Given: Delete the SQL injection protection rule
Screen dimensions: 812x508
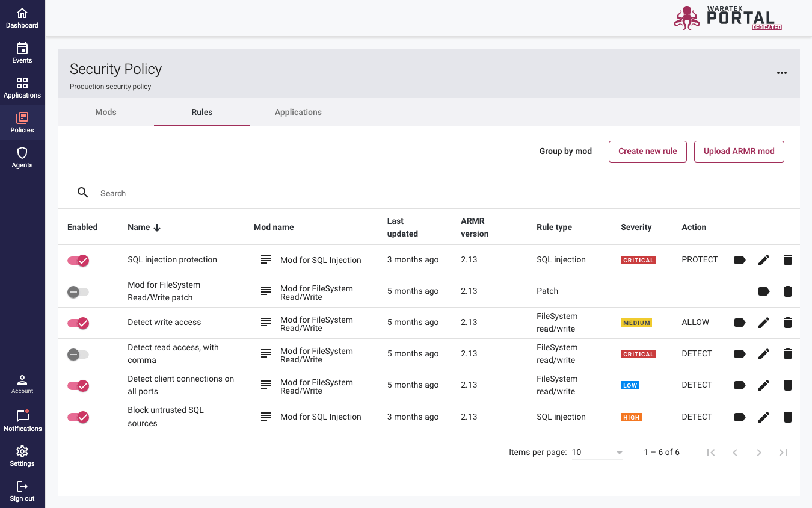Looking at the screenshot, I should pos(787,260).
